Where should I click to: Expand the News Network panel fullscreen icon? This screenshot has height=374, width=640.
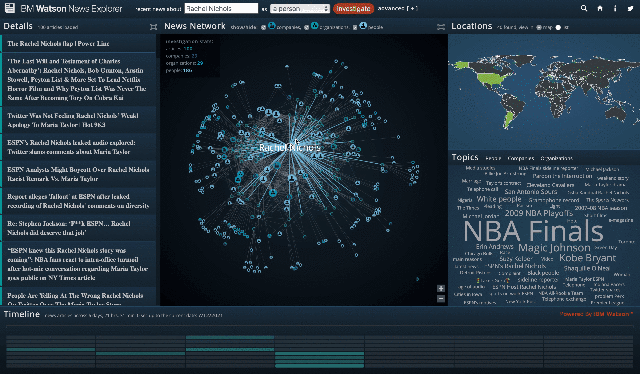[x=441, y=27]
